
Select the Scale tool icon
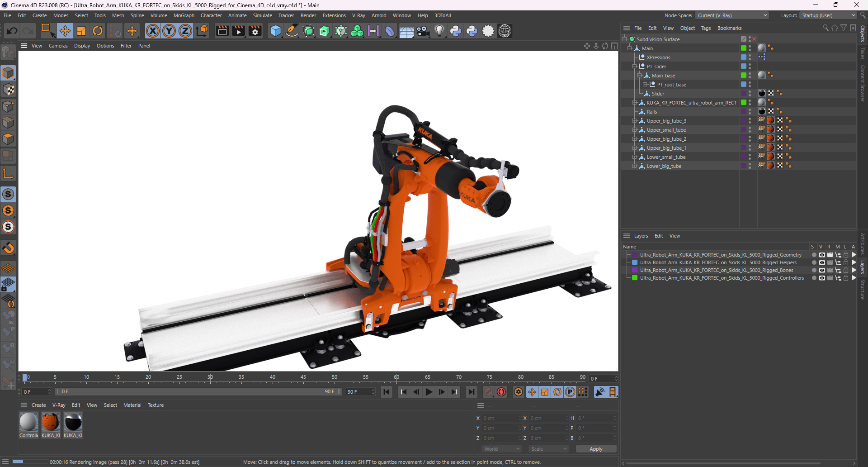(81, 31)
